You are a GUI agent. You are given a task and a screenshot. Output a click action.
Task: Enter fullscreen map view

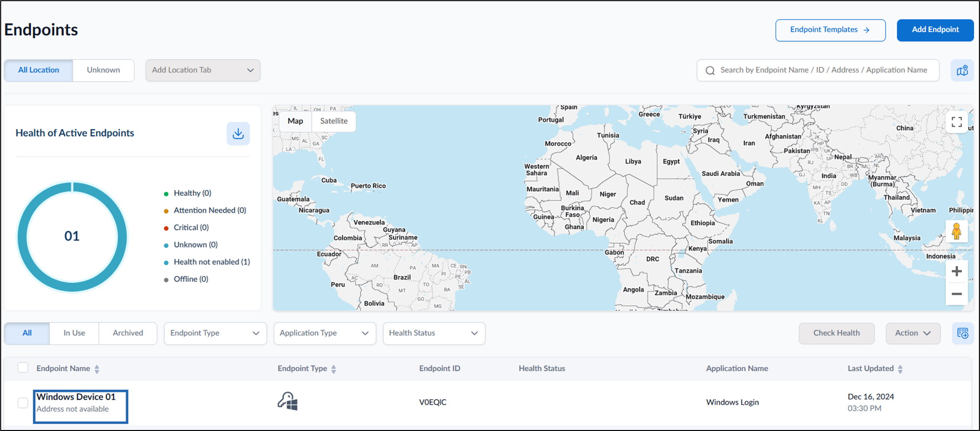pos(957,122)
